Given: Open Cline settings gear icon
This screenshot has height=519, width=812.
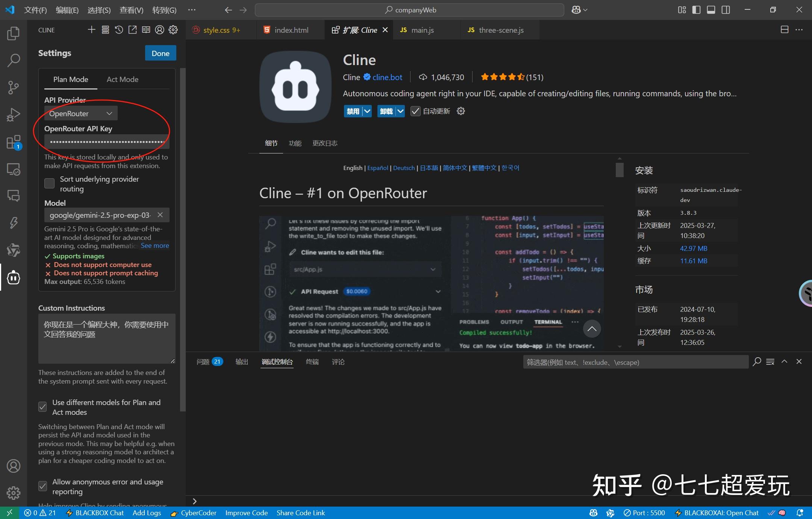Looking at the screenshot, I should click(x=173, y=30).
